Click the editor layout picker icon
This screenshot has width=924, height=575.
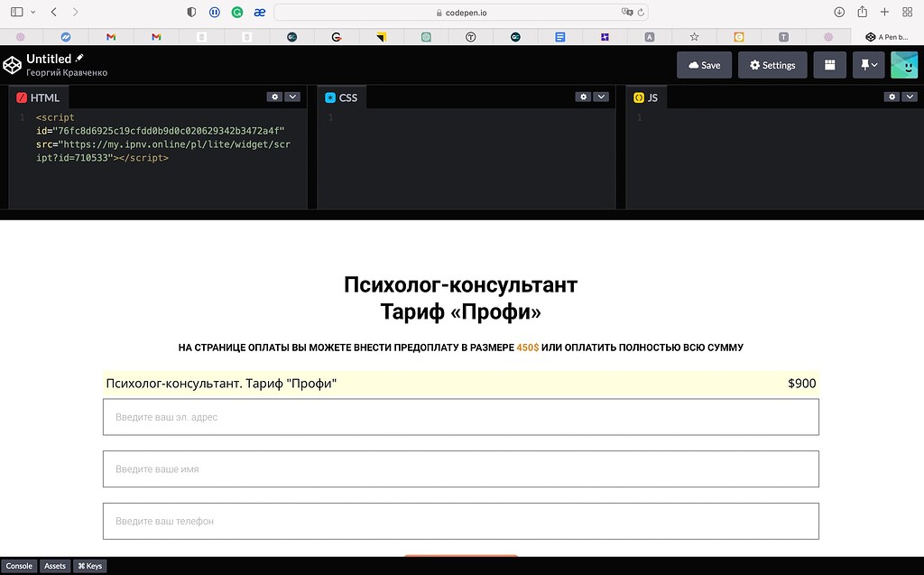(829, 65)
